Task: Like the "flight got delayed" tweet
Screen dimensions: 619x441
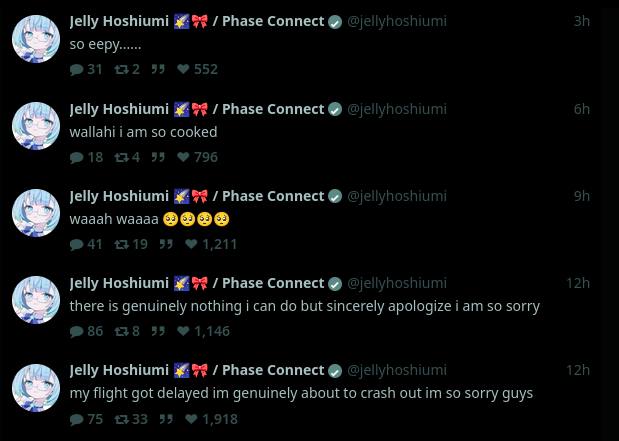Action: (x=183, y=419)
